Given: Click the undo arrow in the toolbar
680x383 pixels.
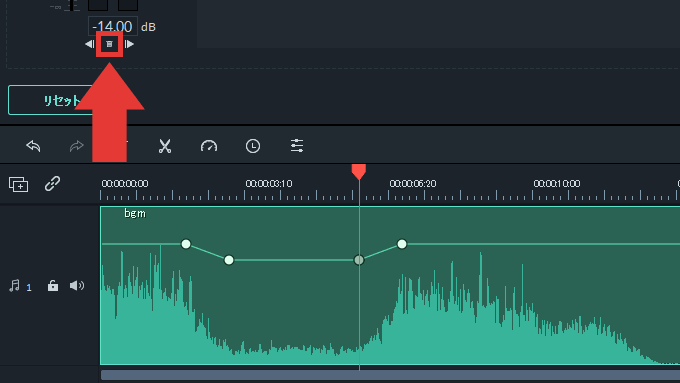Looking at the screenshot, I should tap(33, 146).
